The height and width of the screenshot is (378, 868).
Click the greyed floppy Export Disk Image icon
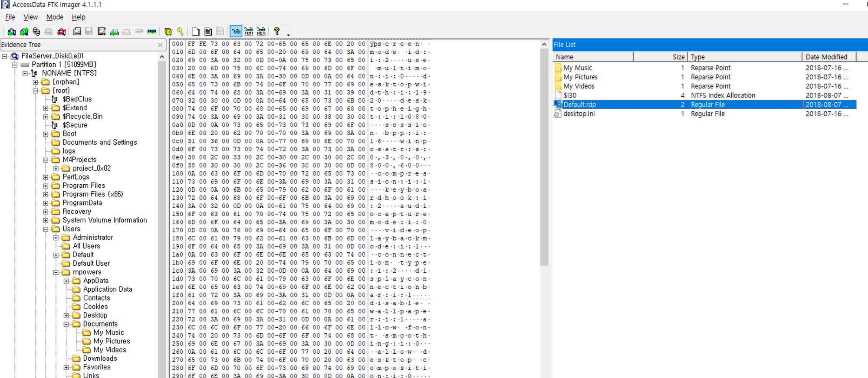point(89,32)
